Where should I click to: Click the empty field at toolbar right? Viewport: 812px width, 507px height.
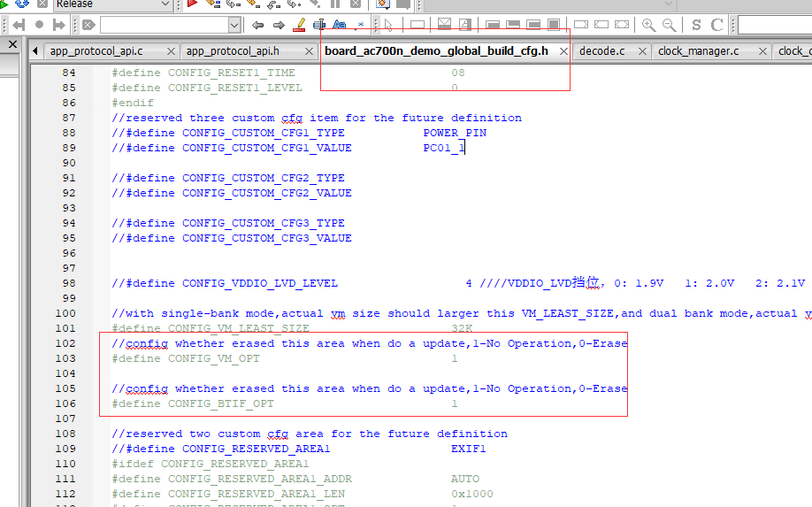pyautogui.click(x=775, y=25)
